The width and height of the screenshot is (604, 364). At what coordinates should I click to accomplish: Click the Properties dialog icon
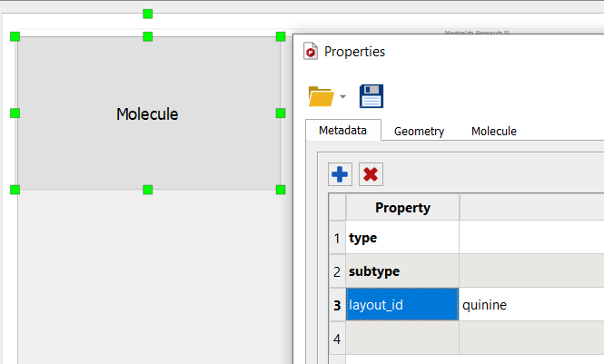(x=311, y=51)
